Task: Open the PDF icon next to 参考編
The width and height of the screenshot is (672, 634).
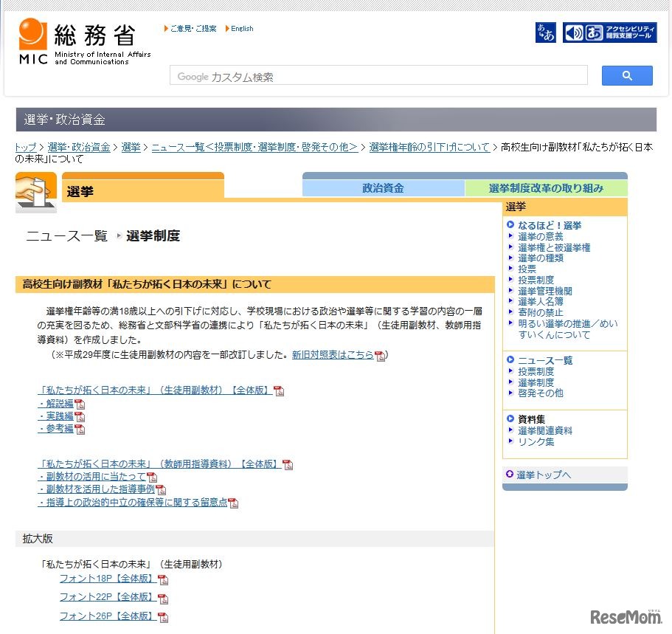Action: click(80, 428)
